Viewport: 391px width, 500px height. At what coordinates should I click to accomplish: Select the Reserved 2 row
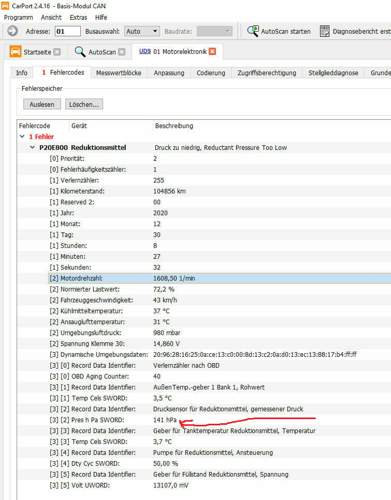204,202
